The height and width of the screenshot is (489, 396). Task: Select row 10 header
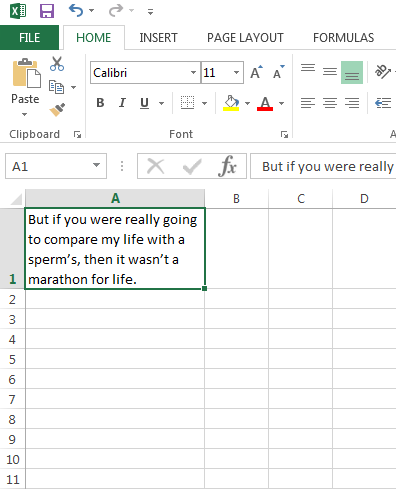[x=12, y=459]
